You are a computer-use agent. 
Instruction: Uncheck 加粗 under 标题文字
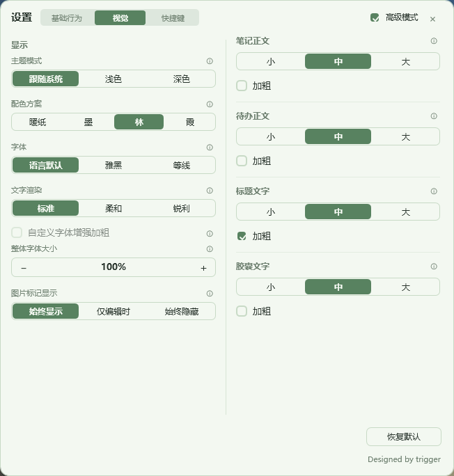coord(242,236)
